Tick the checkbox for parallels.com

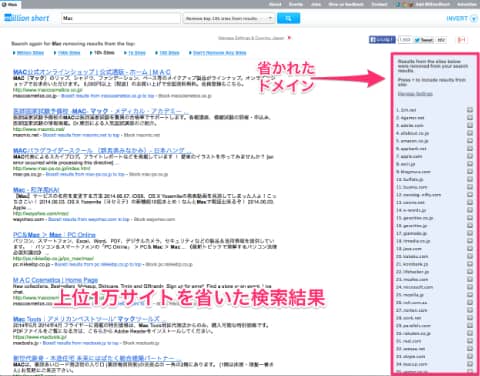pos(470,326)
